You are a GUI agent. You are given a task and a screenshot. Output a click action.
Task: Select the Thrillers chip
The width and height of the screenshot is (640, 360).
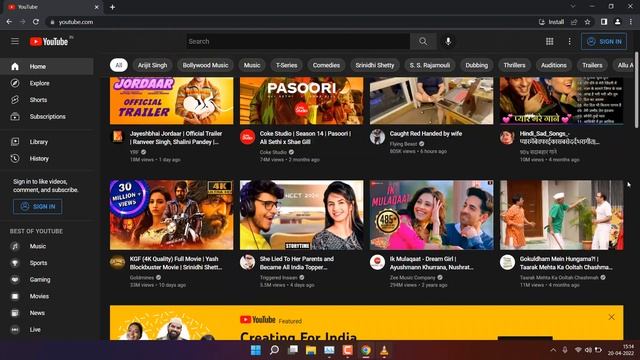point(514,65)
